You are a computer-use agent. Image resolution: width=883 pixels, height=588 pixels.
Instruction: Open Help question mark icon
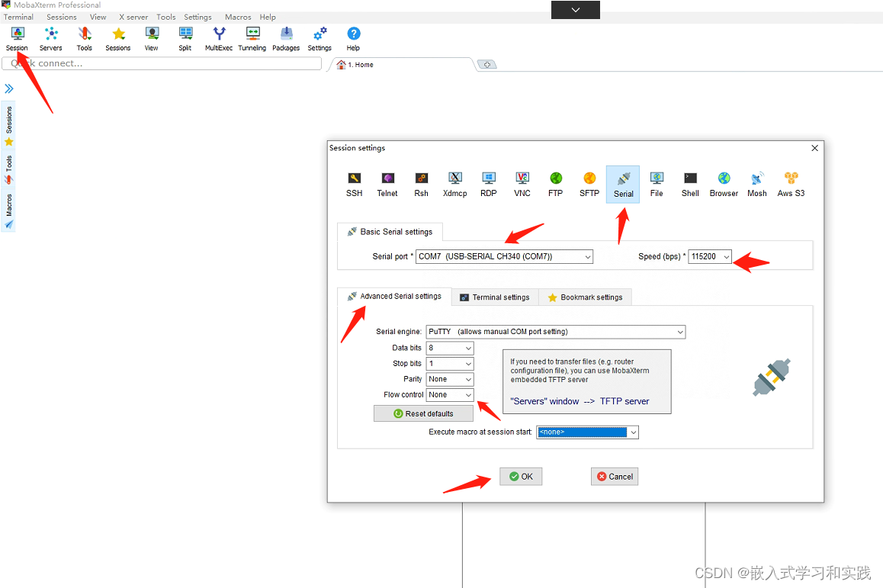coord(353,39)
